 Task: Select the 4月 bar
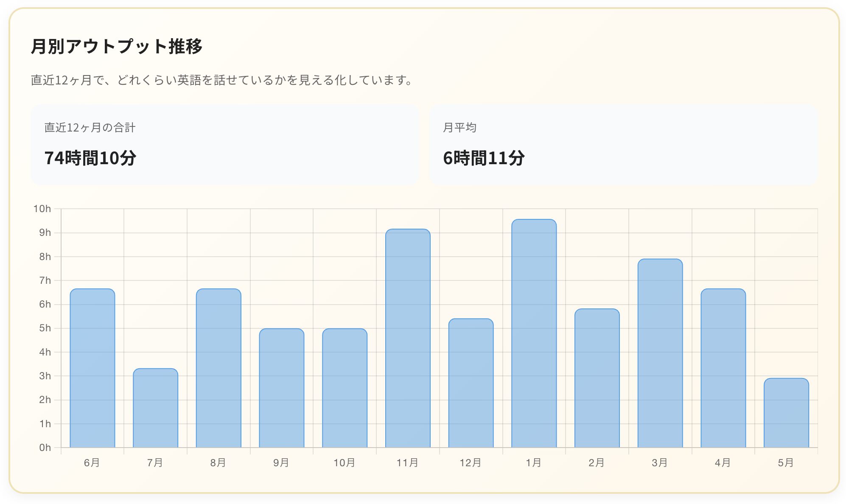[x=723, y=368]
